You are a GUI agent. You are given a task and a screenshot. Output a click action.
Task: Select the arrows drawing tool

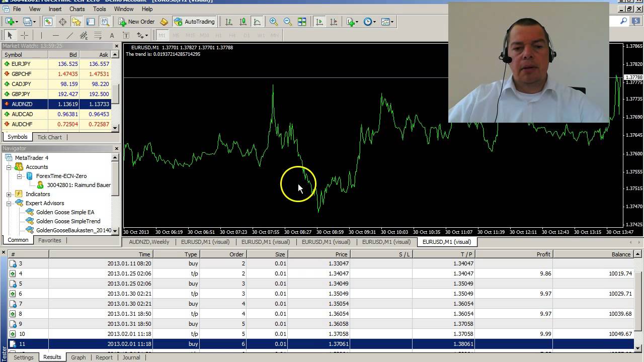click(140, 35)
